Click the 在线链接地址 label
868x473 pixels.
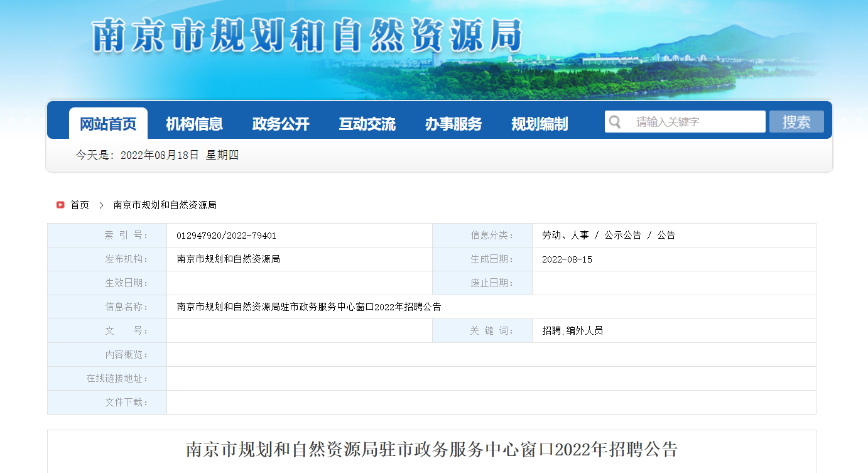117,379
